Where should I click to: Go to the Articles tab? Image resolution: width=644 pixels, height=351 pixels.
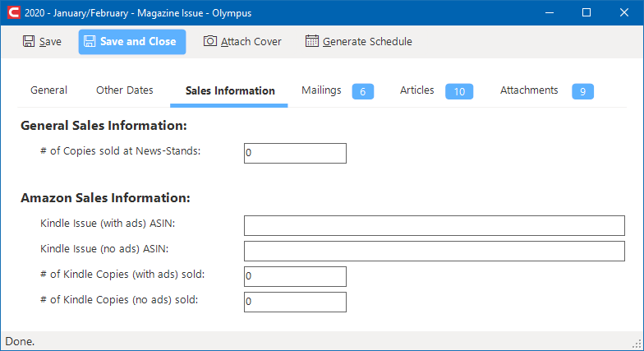(x=417, y=90)
